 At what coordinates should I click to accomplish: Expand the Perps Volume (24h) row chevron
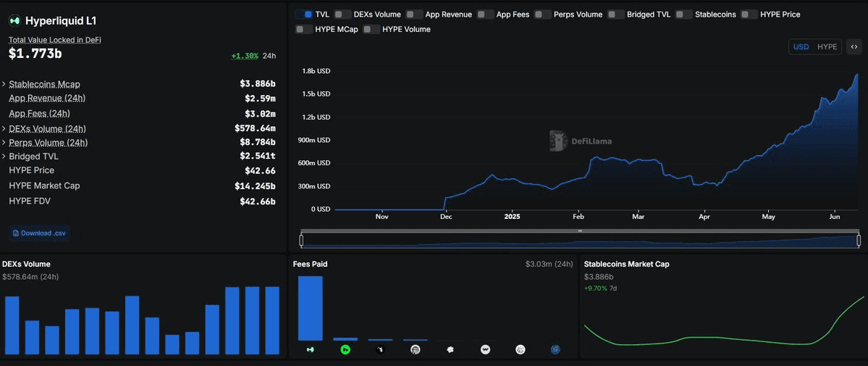tap(4, 143)
